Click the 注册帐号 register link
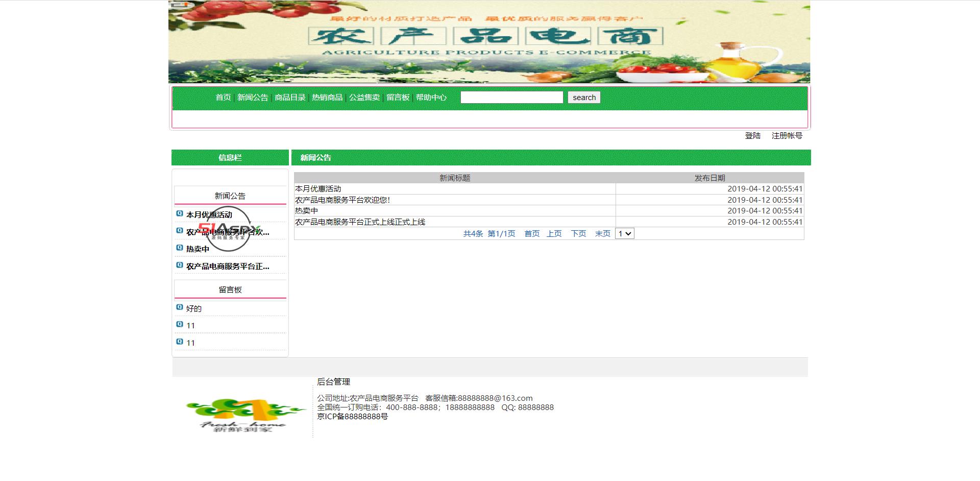The image size is (980, 481). pyautogui.click(x=787, y=136)
